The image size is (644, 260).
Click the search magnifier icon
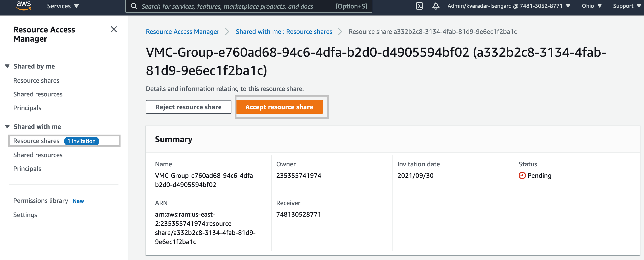[x=134, y=6]
